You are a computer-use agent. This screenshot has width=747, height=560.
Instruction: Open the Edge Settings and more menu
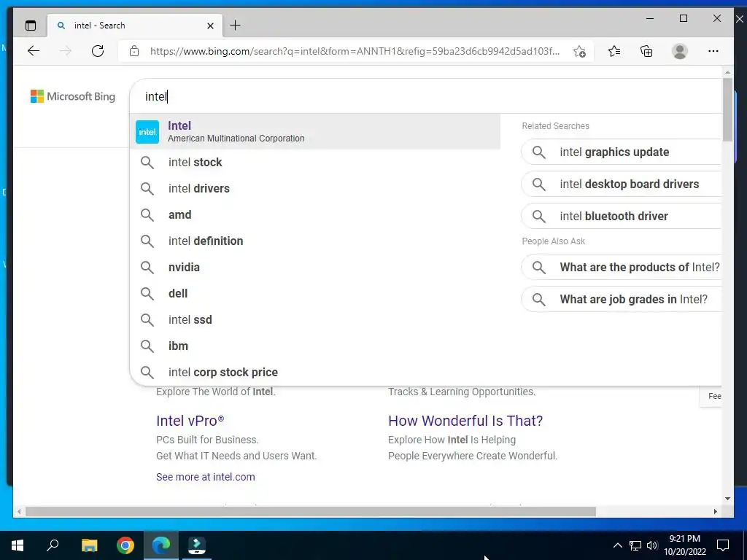[713, 51]
